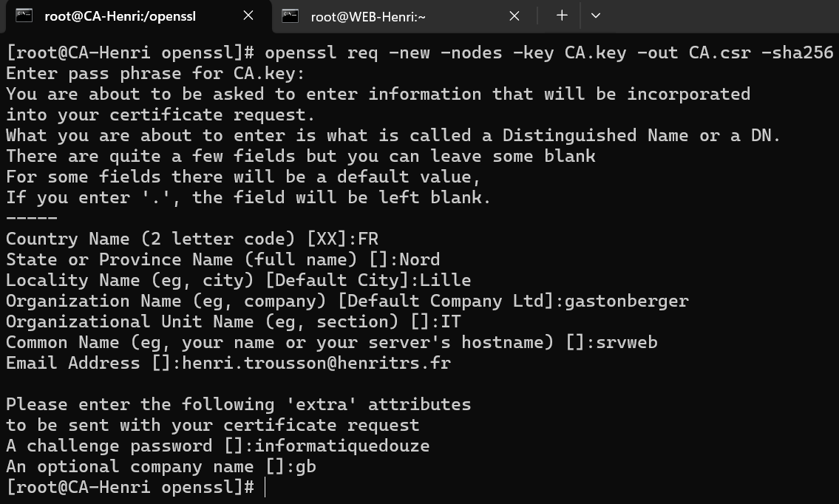The height and width of the screenshot is (504, 839).
Task: Click the optional company name value gb
Action: 305,467
